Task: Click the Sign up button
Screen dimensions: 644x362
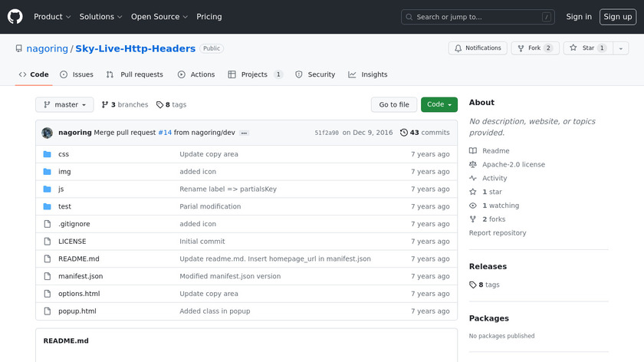Action: [x=617, y=17]
